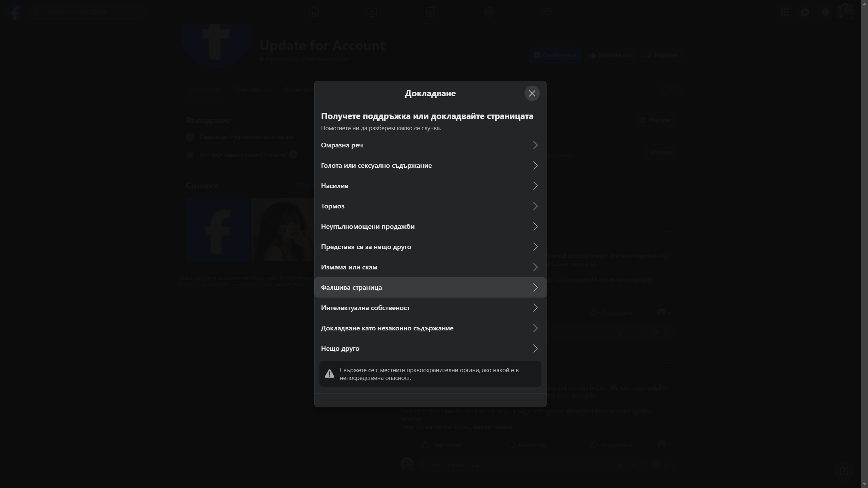This screenshot has height=488, width=868.
Task: Select the Омразна реч report option
Action: [x=430, y=145]
